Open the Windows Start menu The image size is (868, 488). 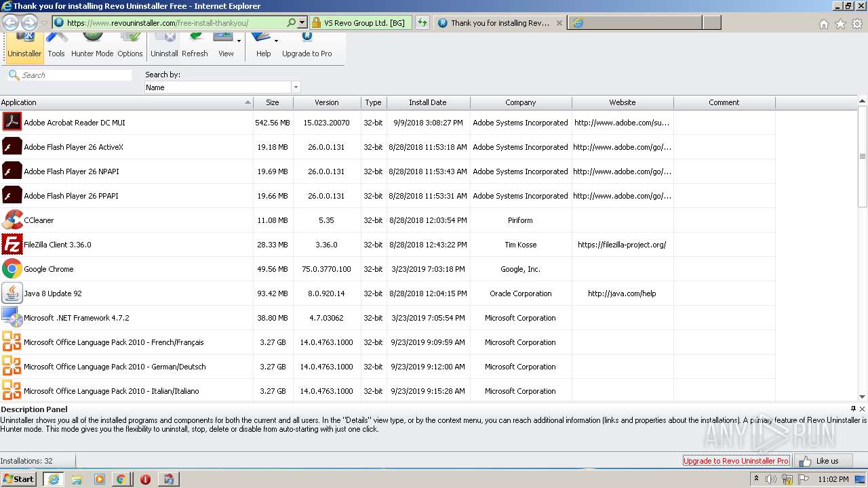[x=19, y=479]
